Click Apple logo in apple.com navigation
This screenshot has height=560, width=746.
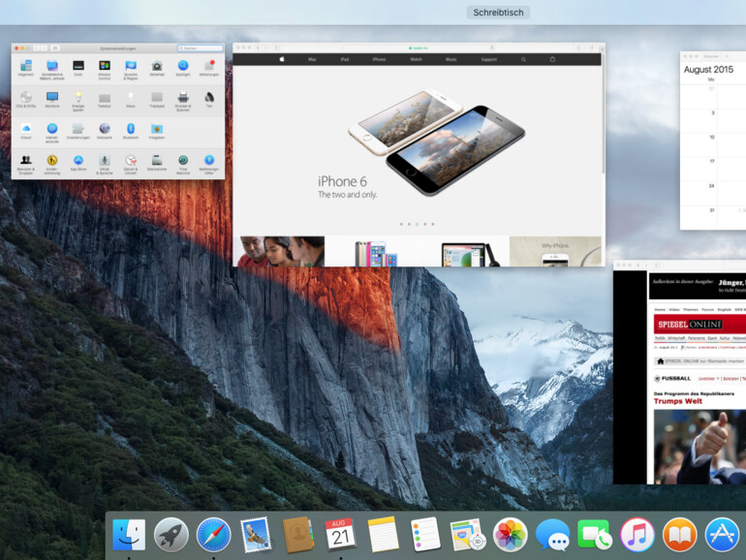[282, 59]
